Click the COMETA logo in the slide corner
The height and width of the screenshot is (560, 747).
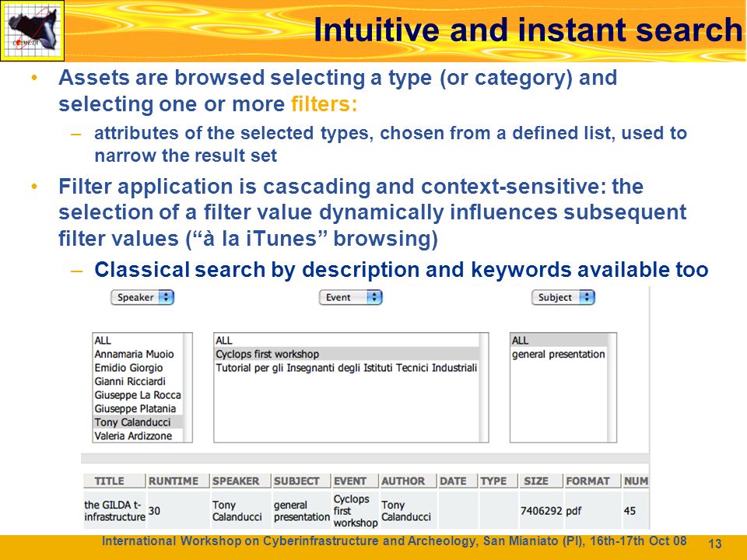[33, 31]
